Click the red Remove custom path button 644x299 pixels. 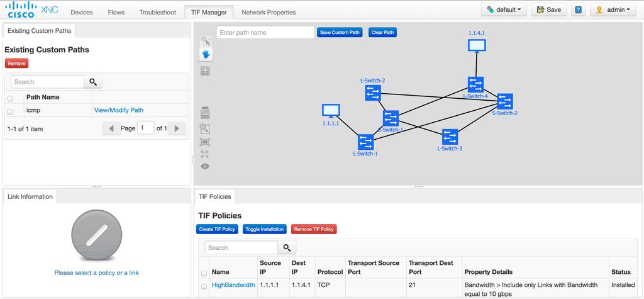click(x=16, y=64)
